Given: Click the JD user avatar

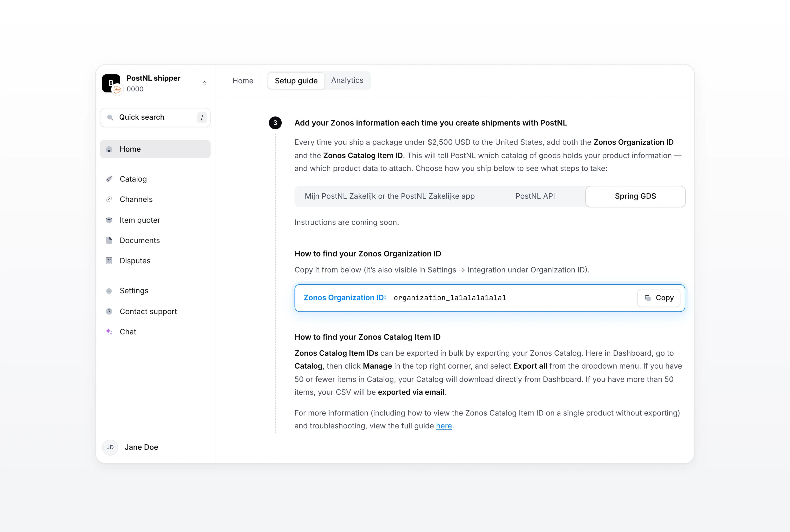Looking at the screenshot, I should click(110, 447).
